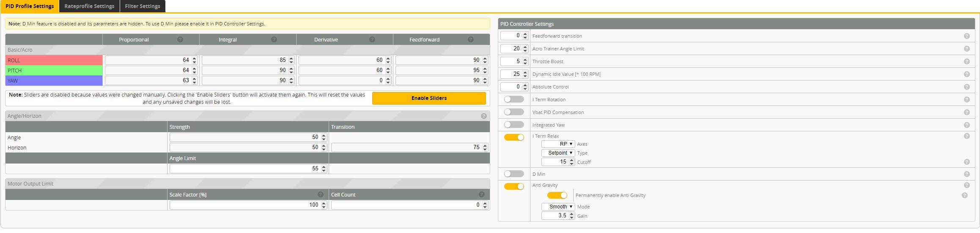Adjust ROLL Integral stepper arrows

click(291, 60)
